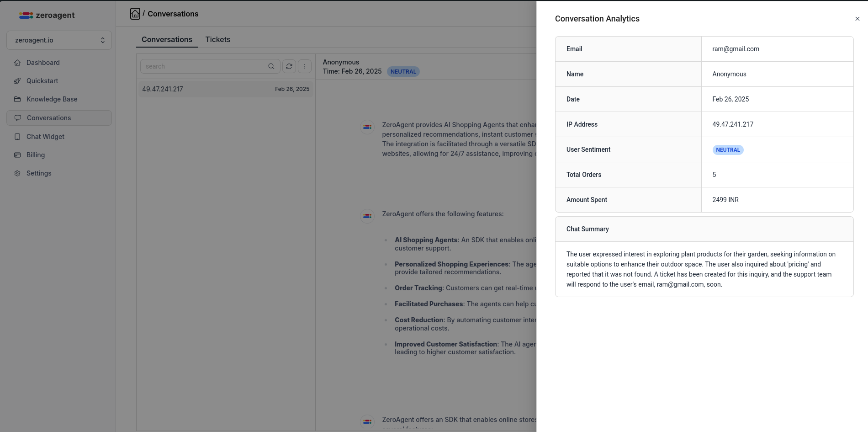
Task: Click the Conversations breadcrumb
Action: click(x=174, y=14)
